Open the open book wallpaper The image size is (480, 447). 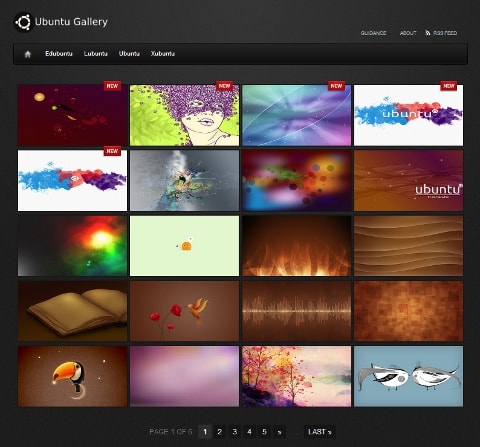(72, 311)
